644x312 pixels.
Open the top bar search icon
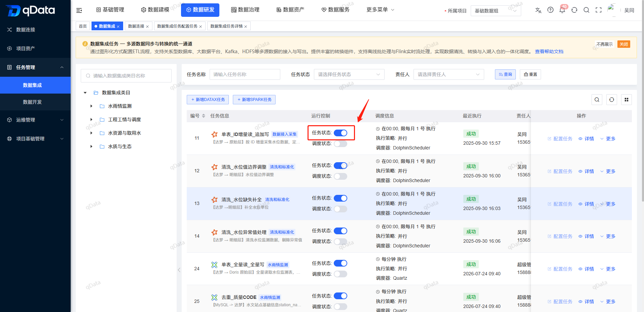pyautogui.click(x=586, y=10)
